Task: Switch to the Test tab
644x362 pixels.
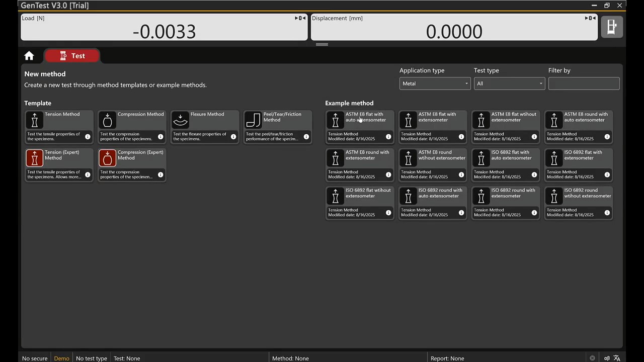Action: [72, 56]
